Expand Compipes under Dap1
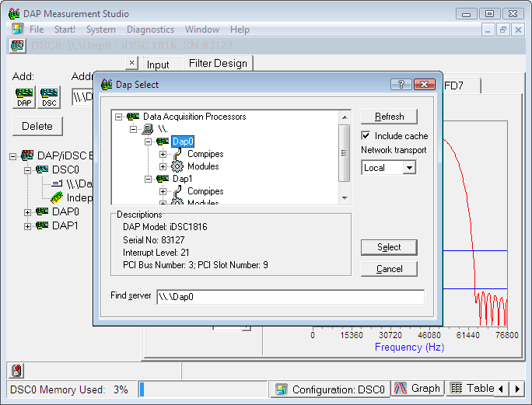The image size is (532, 405). coord(163,191)
